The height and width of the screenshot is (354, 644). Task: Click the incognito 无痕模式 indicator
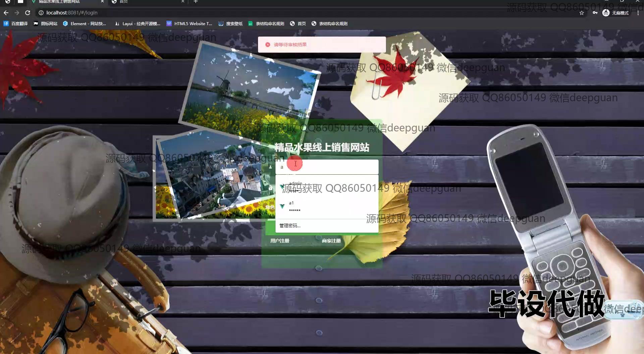[x=615, y=13]
